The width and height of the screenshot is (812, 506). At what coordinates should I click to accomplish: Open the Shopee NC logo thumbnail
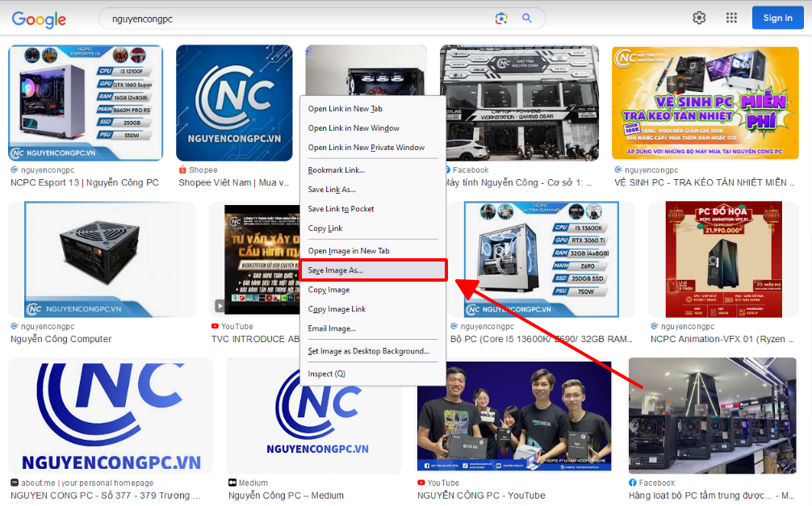click(234, 102)
